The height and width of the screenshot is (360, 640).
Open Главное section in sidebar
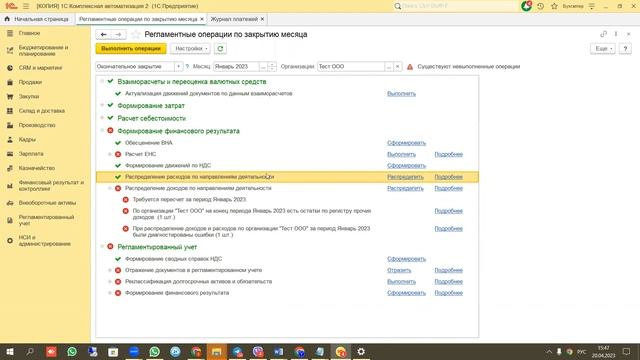(x=29, y=33)
